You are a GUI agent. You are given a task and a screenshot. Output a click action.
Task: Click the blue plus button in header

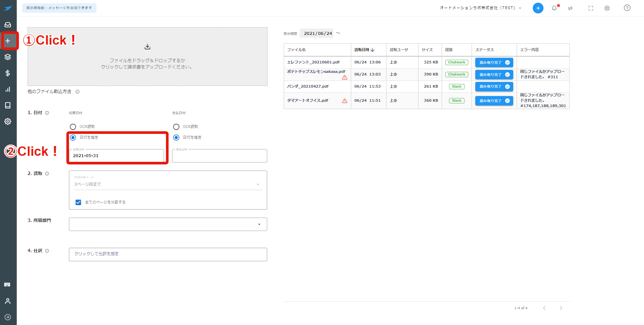538,8
